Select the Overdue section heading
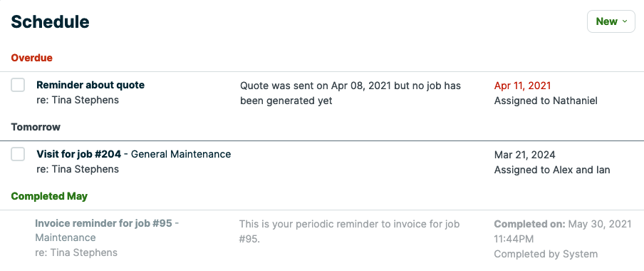 tap(31, 58)
